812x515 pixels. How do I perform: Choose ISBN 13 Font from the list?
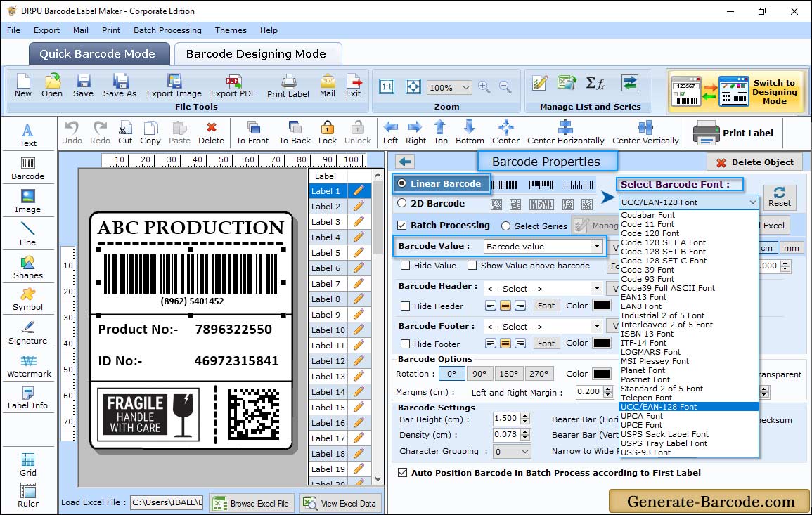[x=647, y=334]
